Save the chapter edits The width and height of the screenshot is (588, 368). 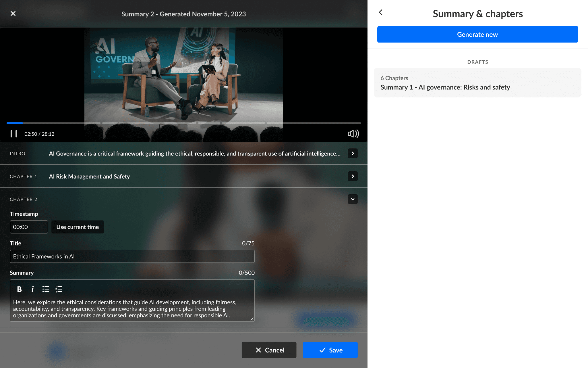click(x=330, y=350)
